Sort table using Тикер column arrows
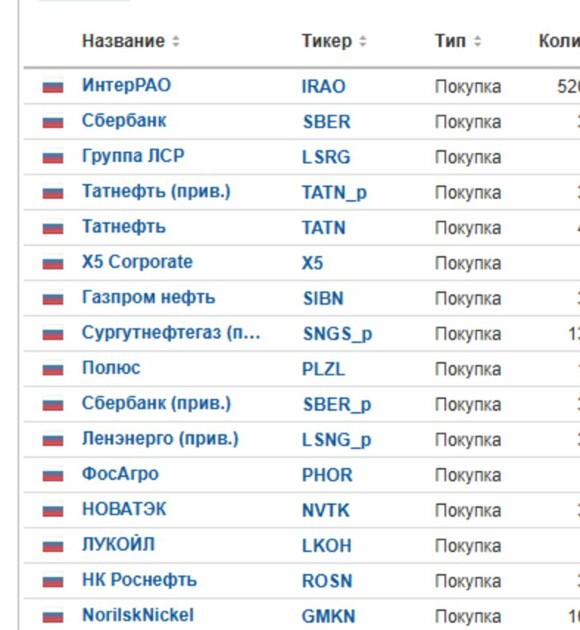 pyautogui.click(x=363, y=41)
